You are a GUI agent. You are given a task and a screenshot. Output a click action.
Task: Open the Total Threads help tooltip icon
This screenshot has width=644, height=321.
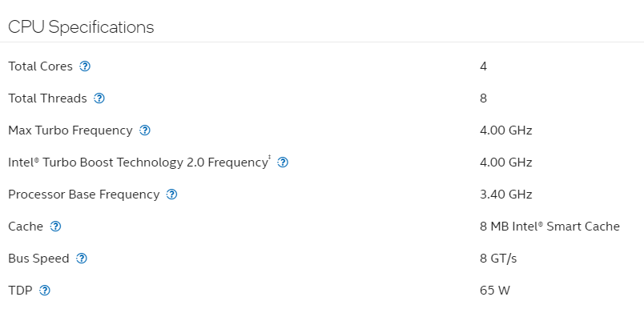click(99, 98)
